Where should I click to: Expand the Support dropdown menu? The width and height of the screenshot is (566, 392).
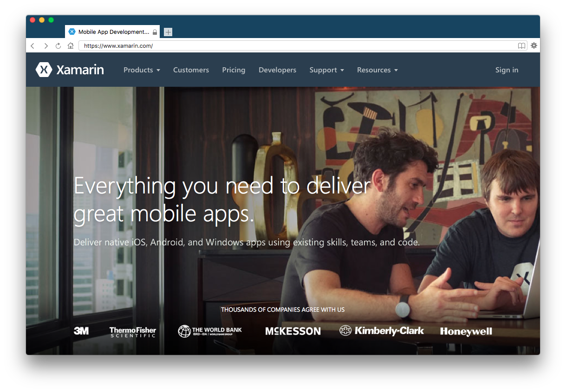point(327,70)
